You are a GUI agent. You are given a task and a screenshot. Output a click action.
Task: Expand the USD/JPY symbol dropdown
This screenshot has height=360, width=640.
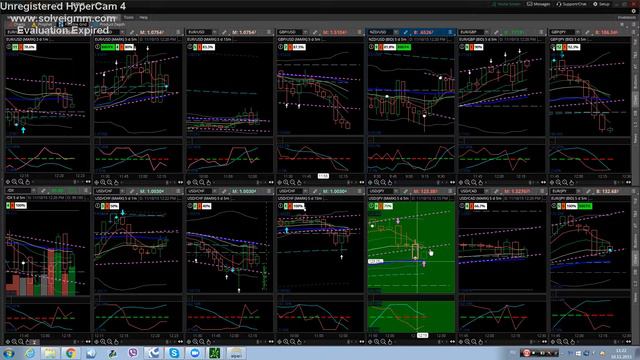[x=396, y=191]
